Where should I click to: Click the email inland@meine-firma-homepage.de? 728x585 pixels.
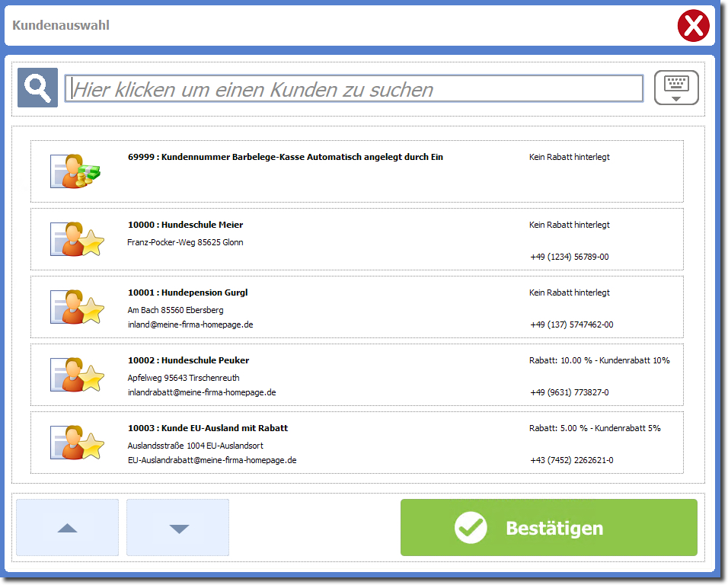[x=190, y=324]
